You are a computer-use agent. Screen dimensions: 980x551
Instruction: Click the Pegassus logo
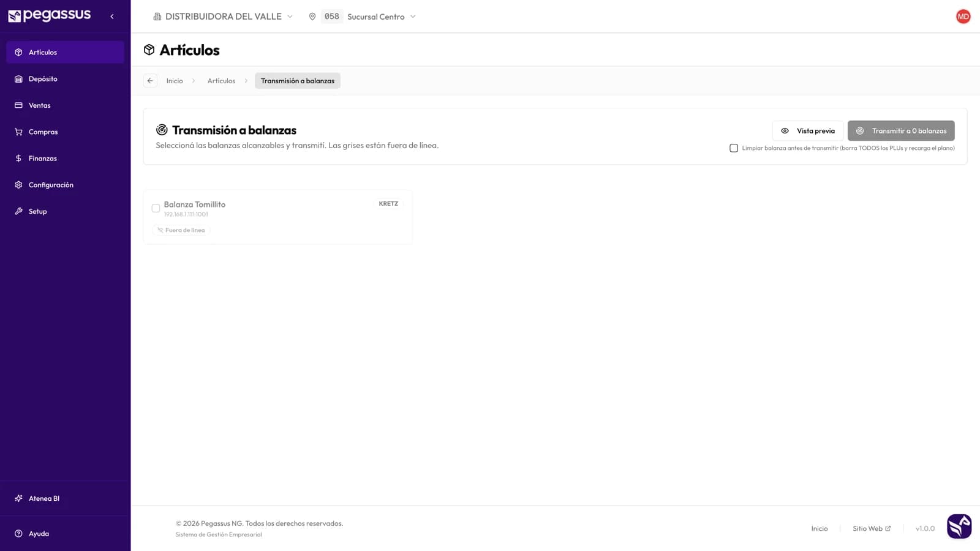pyautogui.click(x=50, y=16)
